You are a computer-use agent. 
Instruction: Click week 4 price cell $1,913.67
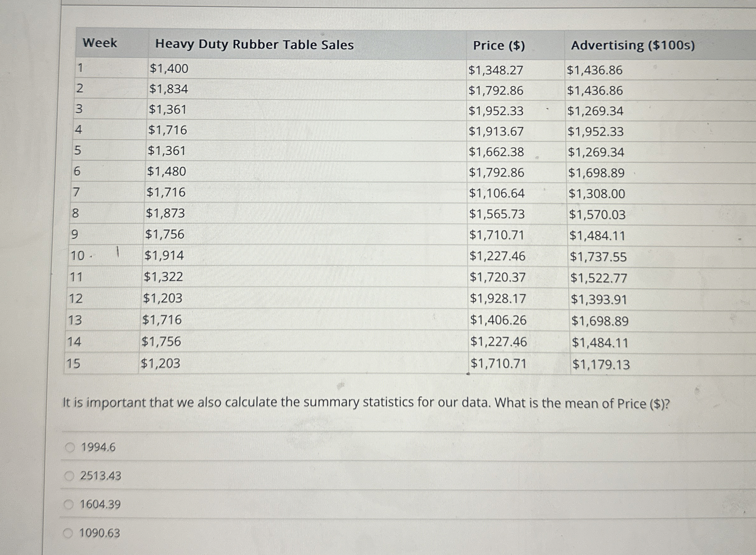(496, 131)
